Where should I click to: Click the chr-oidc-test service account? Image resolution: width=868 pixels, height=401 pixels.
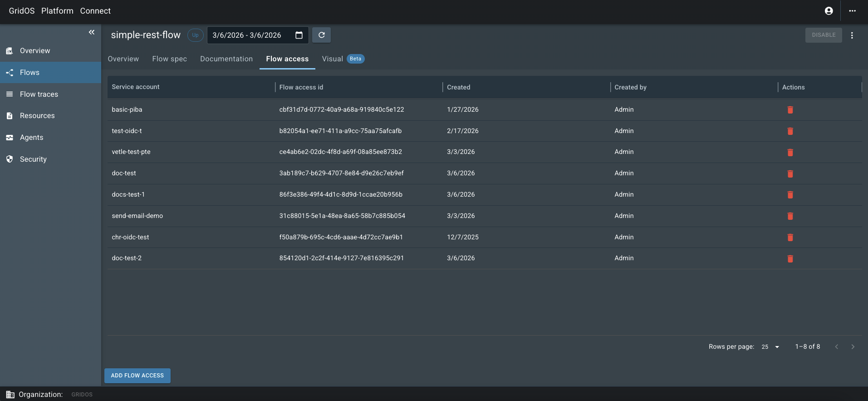click(131, 237)
